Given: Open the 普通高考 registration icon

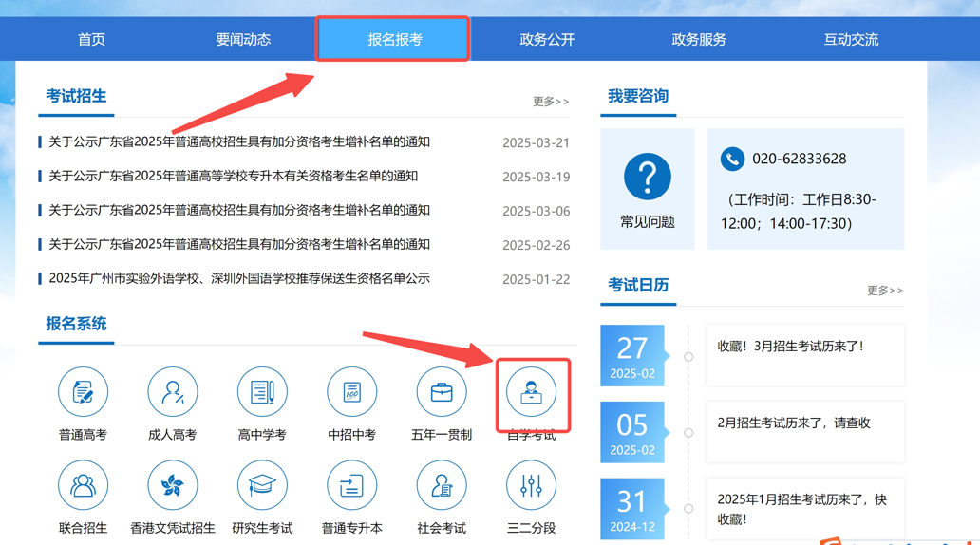Looking at the screenshot, I should coord(83,392).
